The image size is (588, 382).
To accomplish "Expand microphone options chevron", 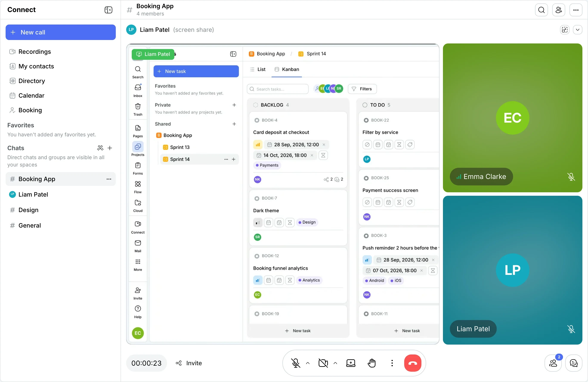I will [308, 363].
